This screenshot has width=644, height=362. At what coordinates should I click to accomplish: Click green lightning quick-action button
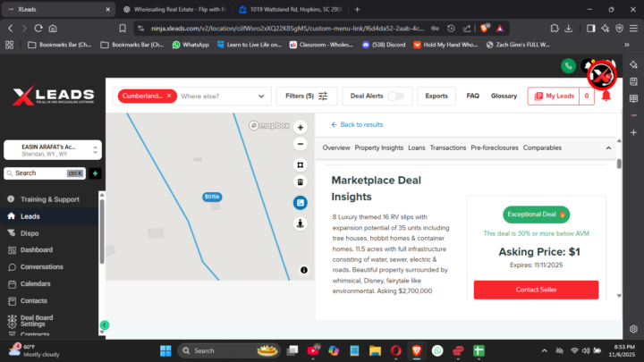[96, 173]
